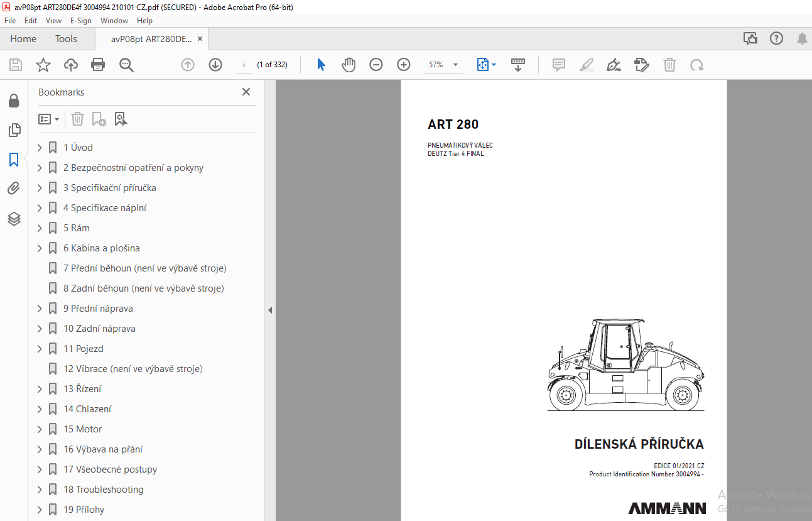Close the Bookmarks panel
Viewport: 812px width, 521px height.
246,92
